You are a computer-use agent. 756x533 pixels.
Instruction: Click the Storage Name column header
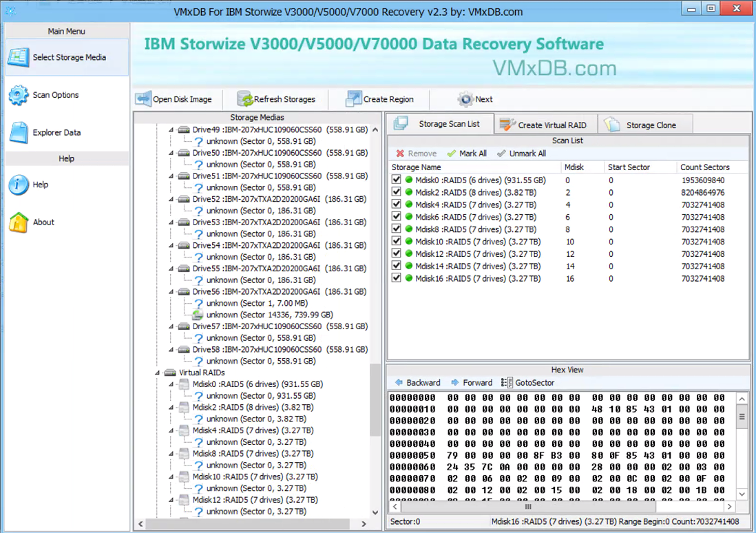(x=475, y=167)
